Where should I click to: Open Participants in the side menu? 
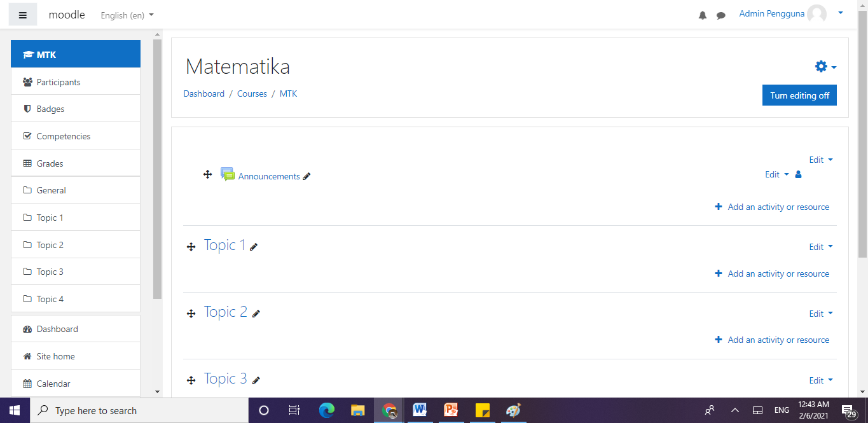(76, 82)
